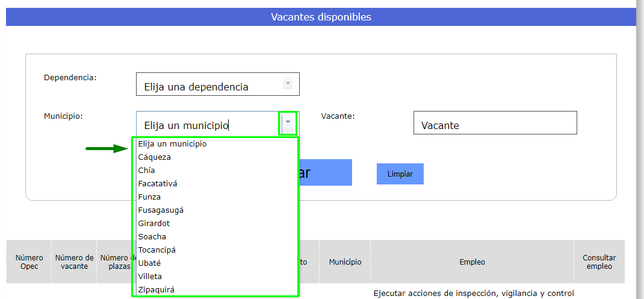Click the 'Consultar empleo' column header
This screenshot has height=299, width=644.
tap(599, 262)
